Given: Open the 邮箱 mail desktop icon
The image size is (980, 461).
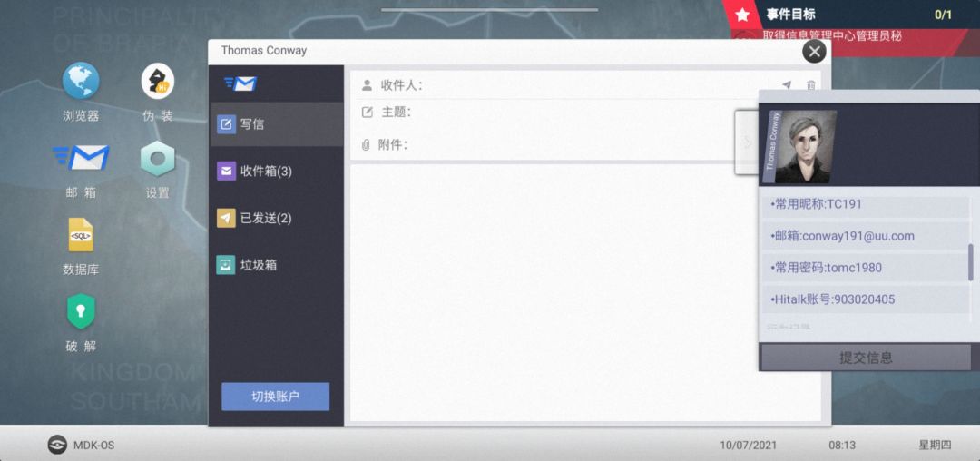Looking at the screenshot, I should pyautogui.click(x=82, y=157).
